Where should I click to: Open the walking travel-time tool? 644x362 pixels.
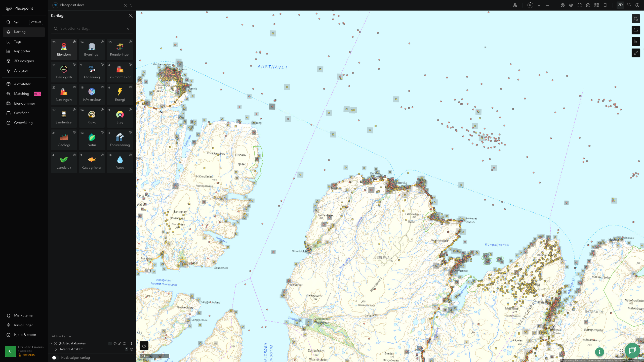pyautogui.click(x=636, y=53)
